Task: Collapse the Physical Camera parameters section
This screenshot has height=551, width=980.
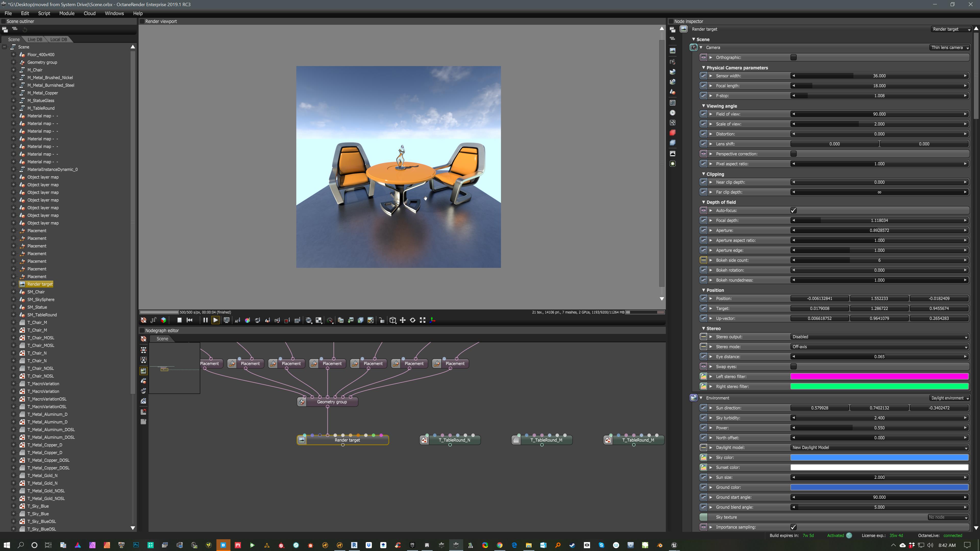Action: (703, 68)
